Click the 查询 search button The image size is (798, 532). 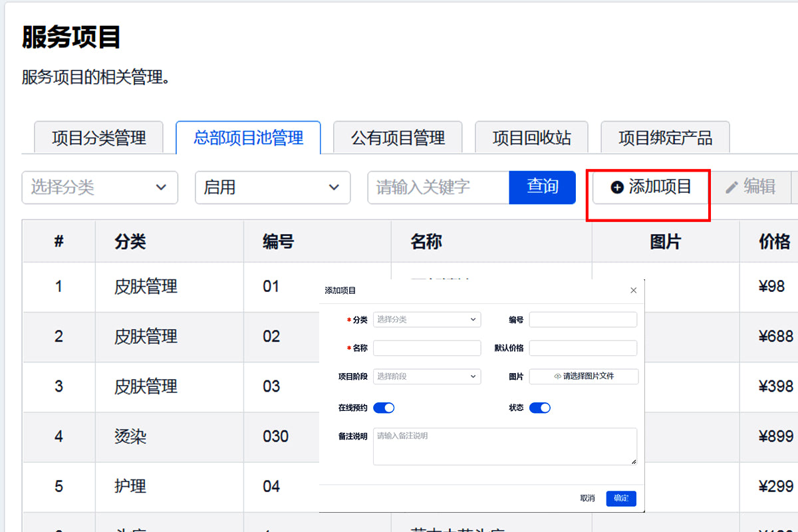pyautogui.click(x=542, y=188)
